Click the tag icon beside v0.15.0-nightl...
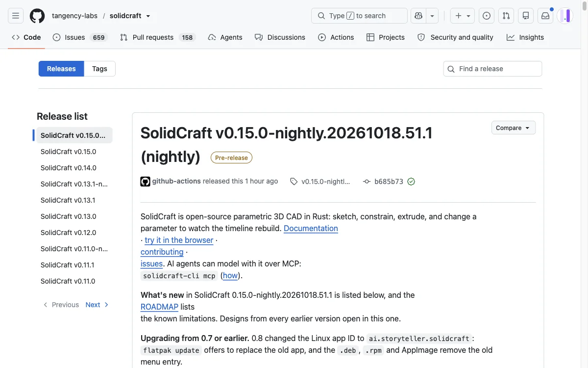 (294, 182)
